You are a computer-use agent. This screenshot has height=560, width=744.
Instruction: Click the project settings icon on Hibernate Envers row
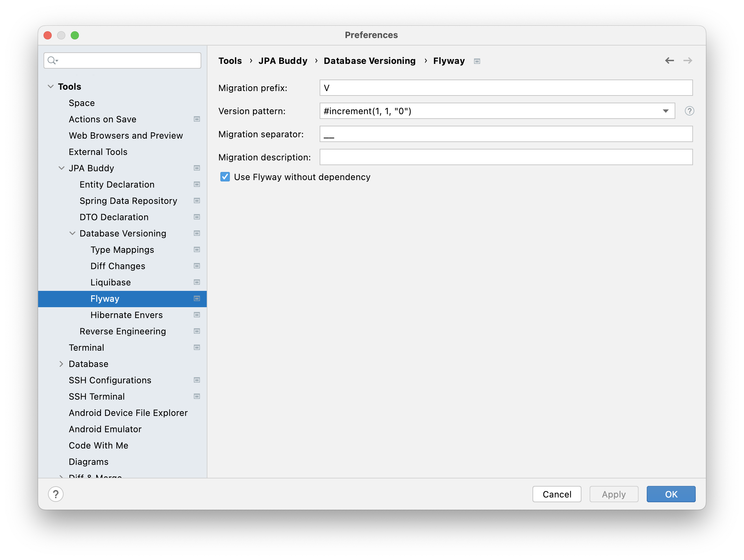pyautogui.click(x=197, y=315)
